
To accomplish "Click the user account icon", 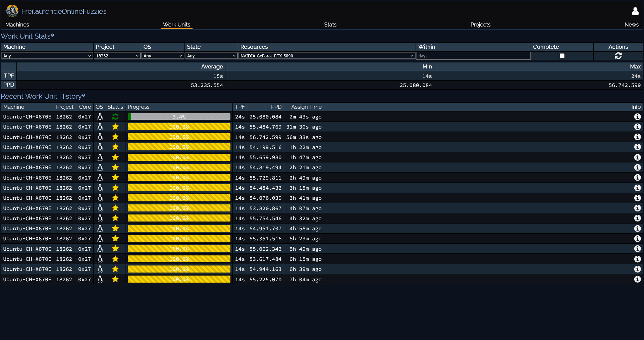I will (x=635, y=11).
